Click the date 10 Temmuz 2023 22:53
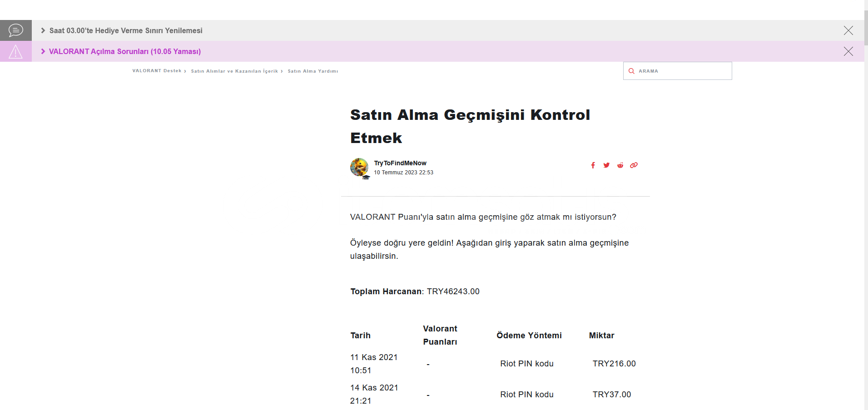The height and width of the screenshot is (410, 868). click(x=403, y=173)
